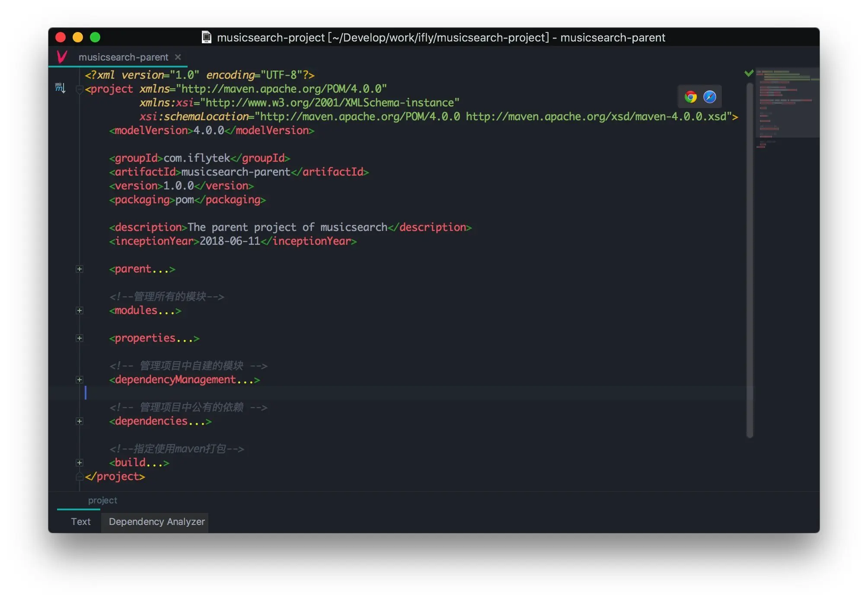This screenshot has height=602, width=868.
Task: Click the green inspection checkmark icon
Action: (x=749, y=73)
